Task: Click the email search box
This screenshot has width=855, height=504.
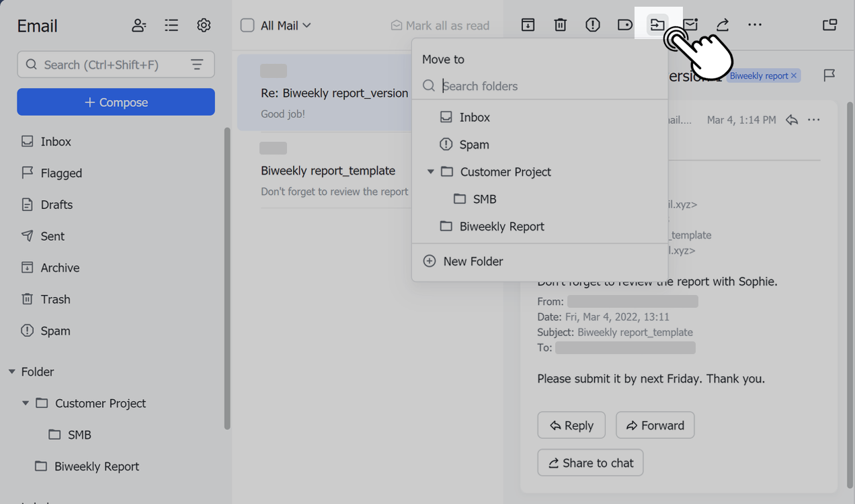Action: [x=116, y=65]
